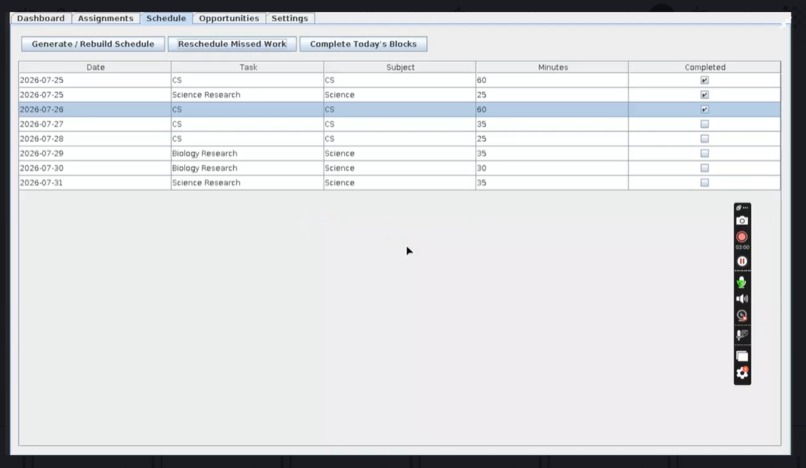The width and height of the screenshot is (806, 468).
Task: Click the Science subject cell for 2026-07-25
Action: click(400, 95)
